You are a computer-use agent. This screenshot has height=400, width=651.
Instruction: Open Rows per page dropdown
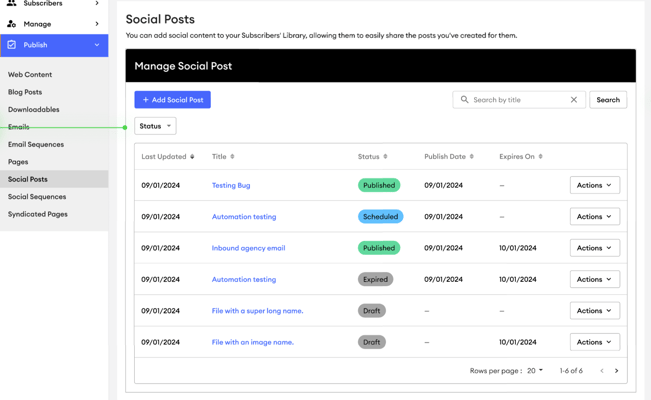[535, 371]
